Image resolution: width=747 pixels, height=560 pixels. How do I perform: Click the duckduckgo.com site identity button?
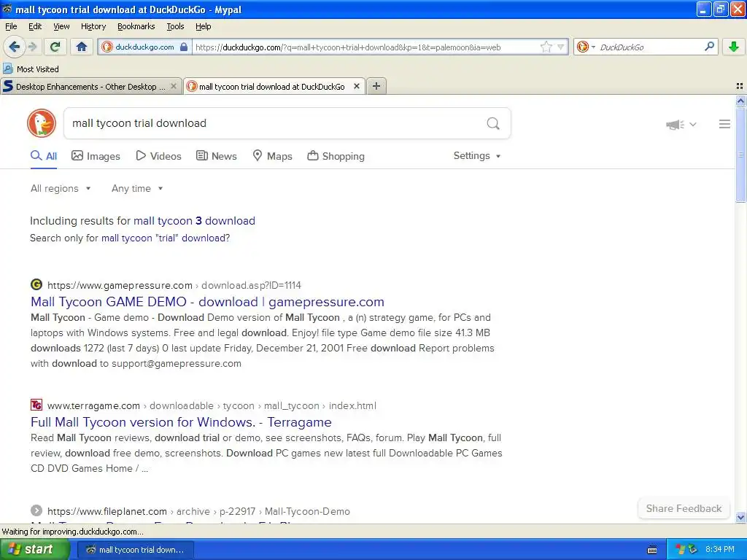pos(144,47)
